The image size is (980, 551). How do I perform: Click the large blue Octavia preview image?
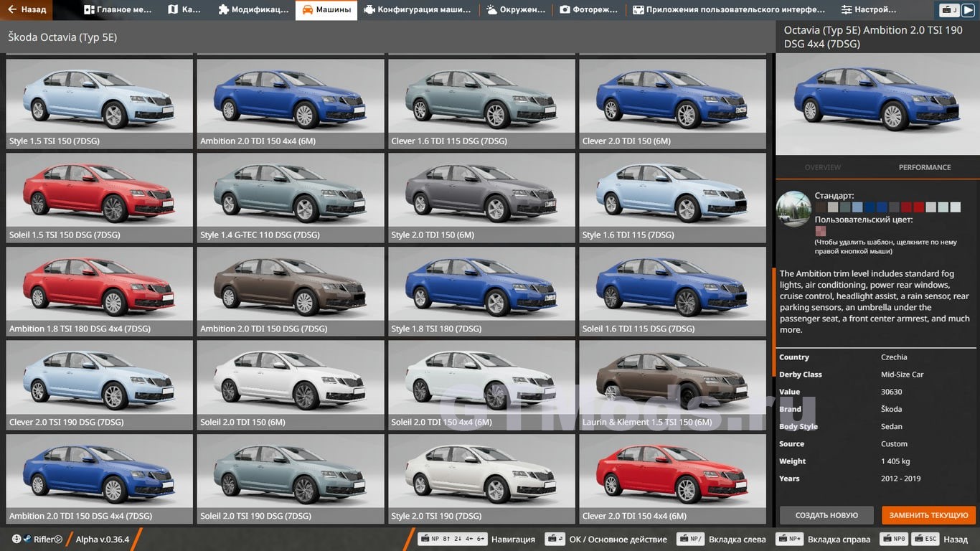[x=877, y=104]
